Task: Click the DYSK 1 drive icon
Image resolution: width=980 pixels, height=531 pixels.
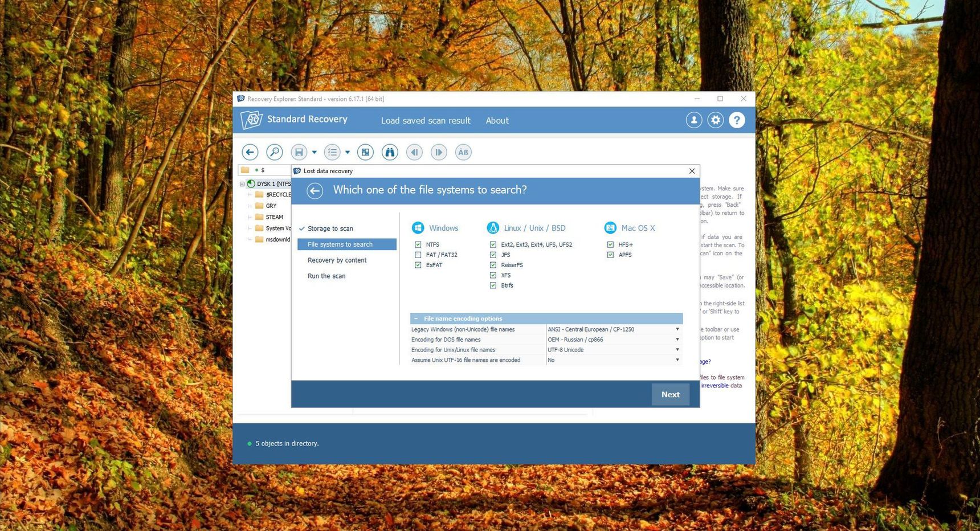Action: click(x=251, y=183)
